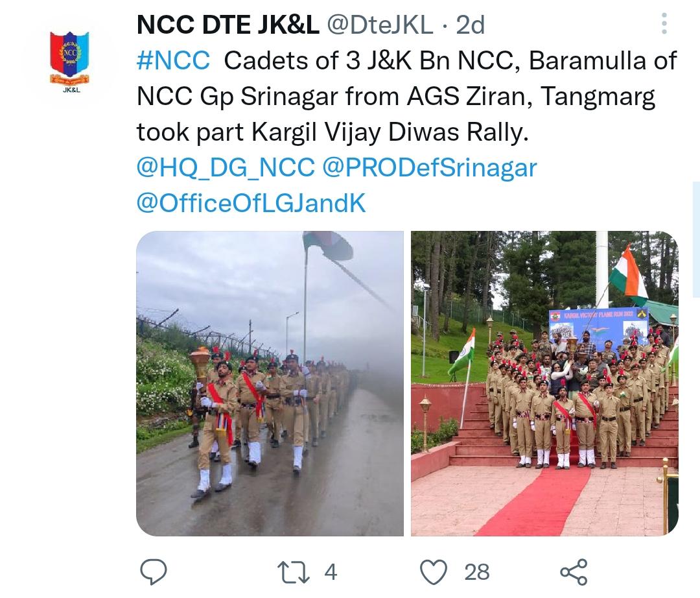
Task: Click the @DteJKL handle
Action: click(380, 25)
